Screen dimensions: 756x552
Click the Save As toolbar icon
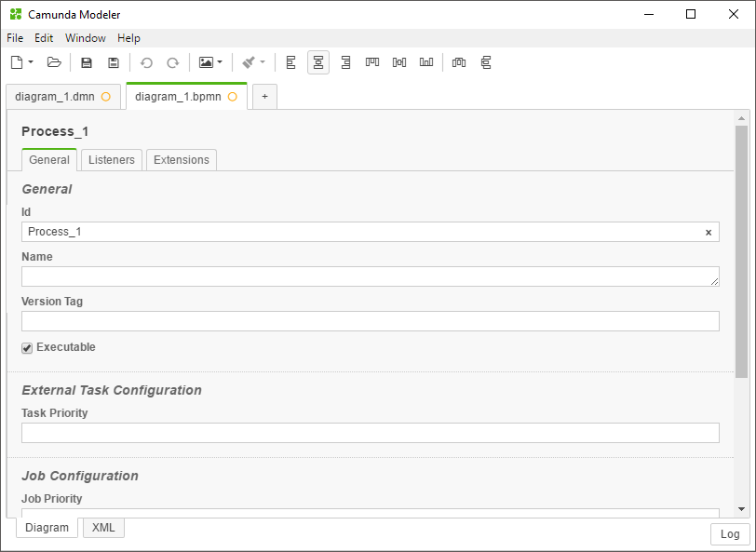(x=114, y=62)
